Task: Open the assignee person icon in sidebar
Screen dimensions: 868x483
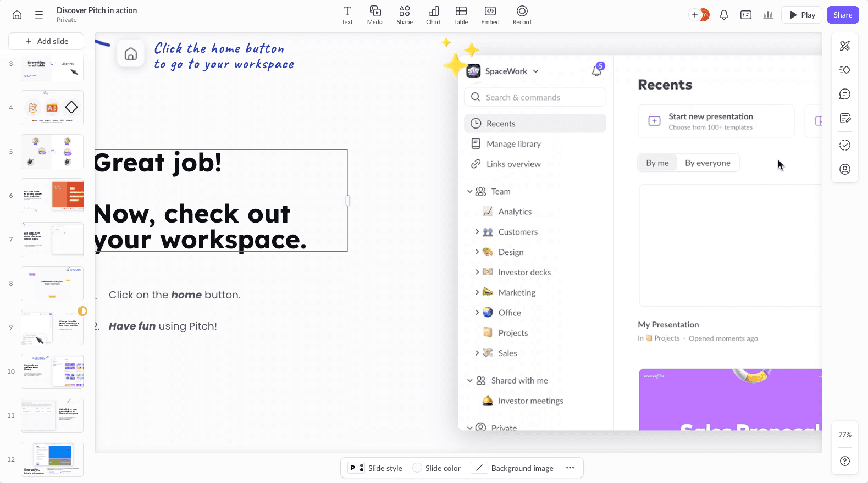Action: tap(845, 169)
